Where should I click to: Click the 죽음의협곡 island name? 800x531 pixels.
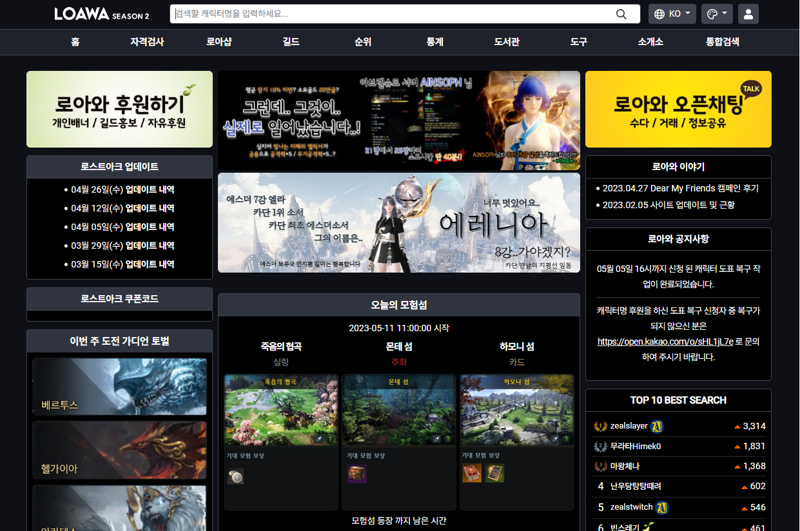(x=281, y=346)
